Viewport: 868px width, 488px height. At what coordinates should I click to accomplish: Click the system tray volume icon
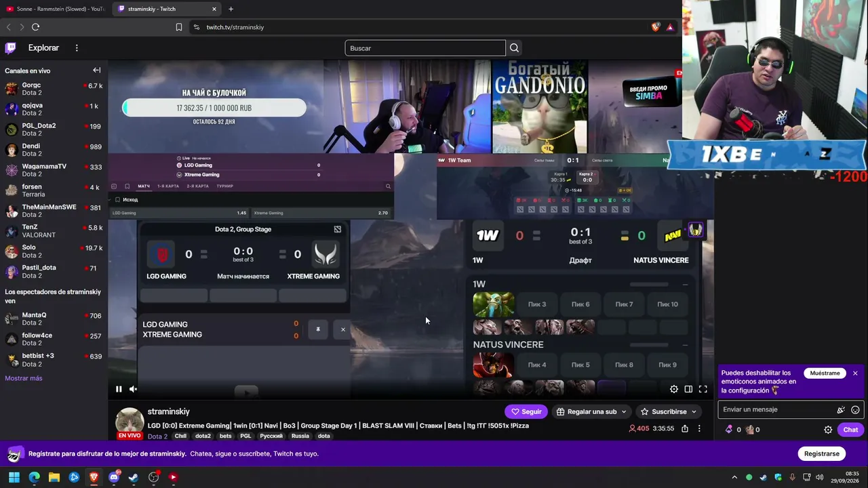coord(820,477)
